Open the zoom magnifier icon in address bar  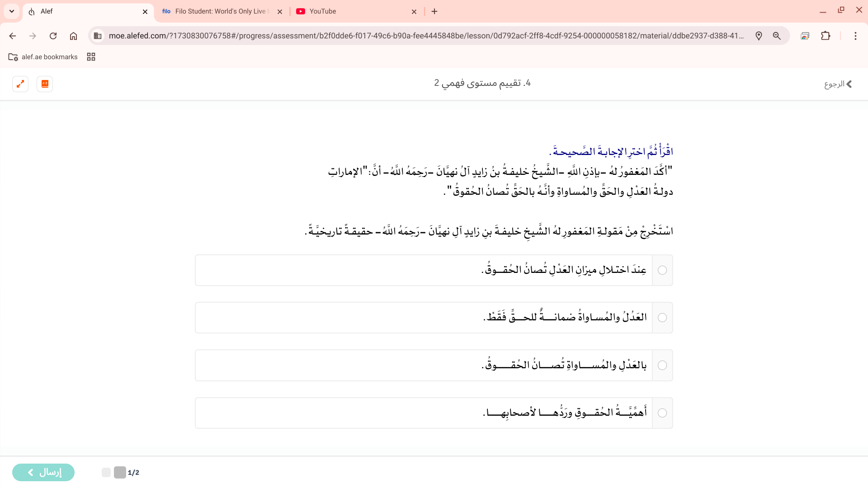tap(777, 36)
